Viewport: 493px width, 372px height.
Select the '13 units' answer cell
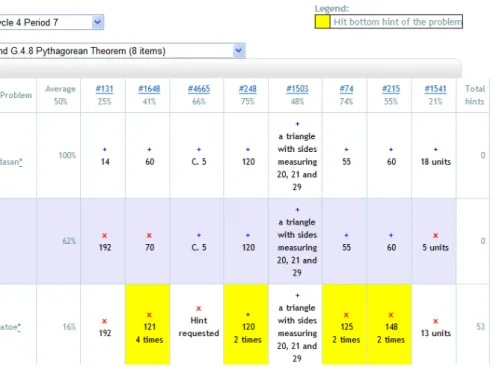click(x=434, y=324)
